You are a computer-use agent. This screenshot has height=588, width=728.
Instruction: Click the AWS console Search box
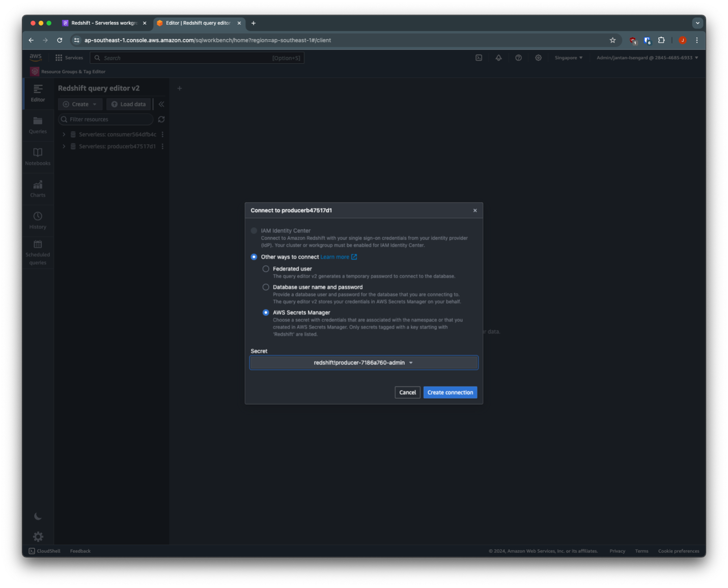click(197, 58)
